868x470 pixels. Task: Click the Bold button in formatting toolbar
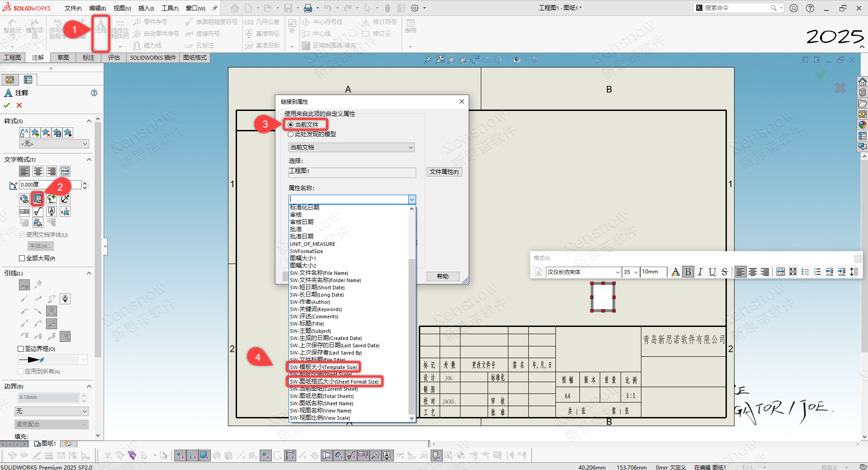688,272
